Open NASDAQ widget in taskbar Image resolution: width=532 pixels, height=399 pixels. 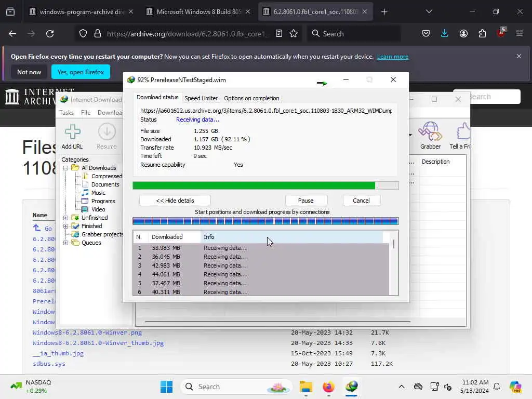[31, 387]
